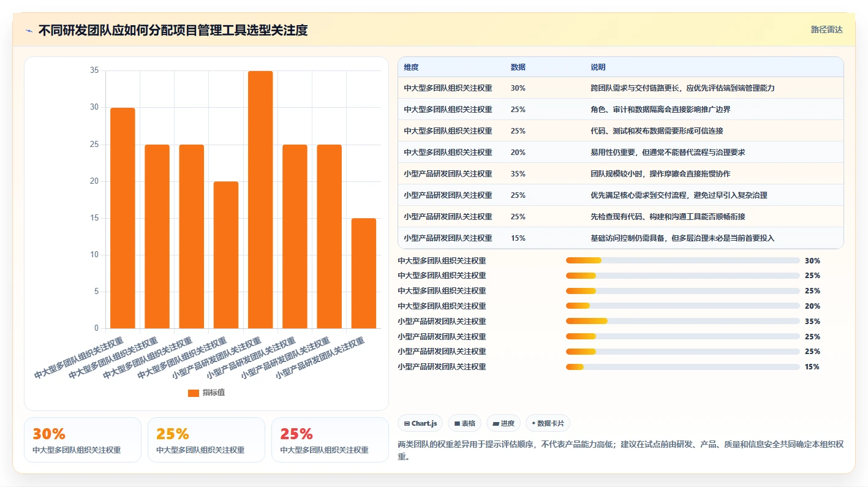The height and width of the screenshot is (487, 868).
Task: Click the cell 先检查现有代码、构建和沟通工具能否顺畅衔接
Action: (x=668, y=217)
